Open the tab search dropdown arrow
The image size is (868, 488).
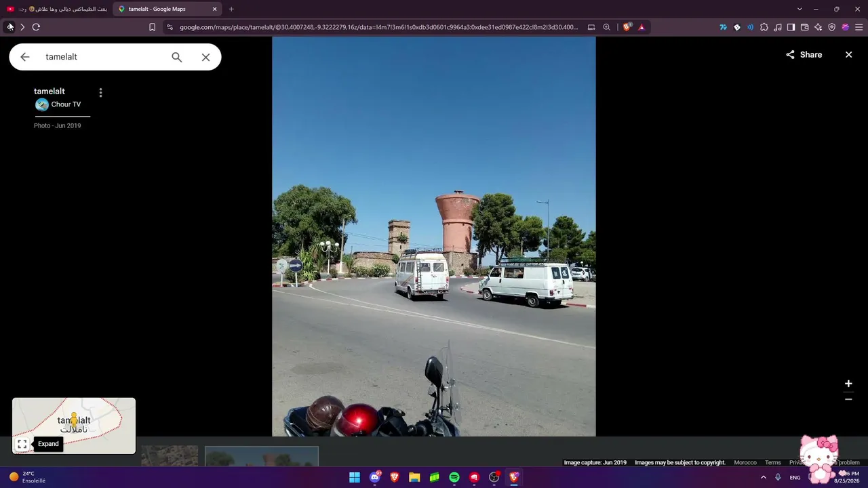click(800, 9)
